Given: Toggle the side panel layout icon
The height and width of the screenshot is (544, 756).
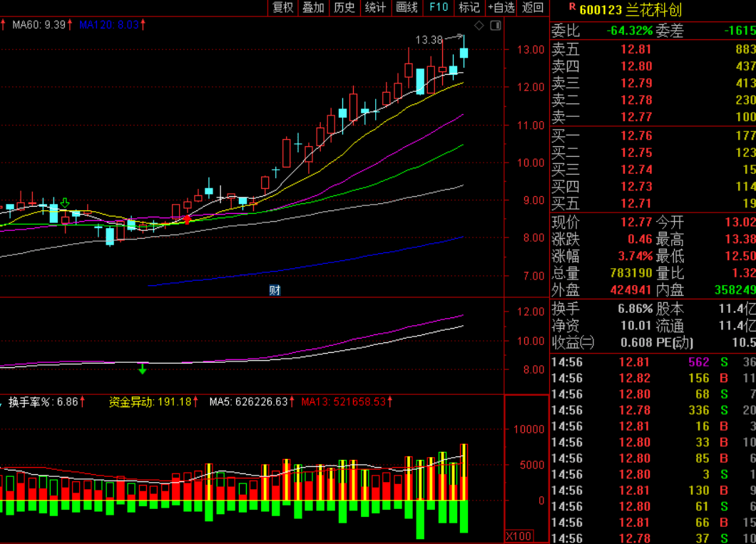Looking at the screenshot, I should 496,26.
